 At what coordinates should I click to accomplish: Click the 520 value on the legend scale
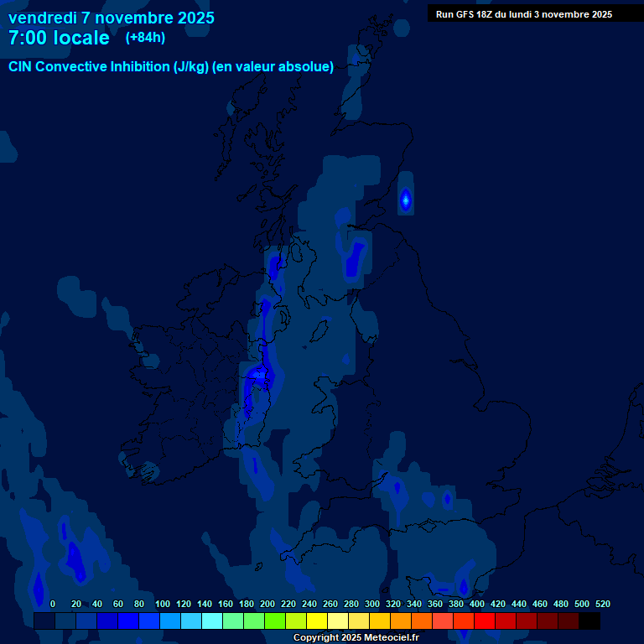pyautogui.click(x=602, y=604)
